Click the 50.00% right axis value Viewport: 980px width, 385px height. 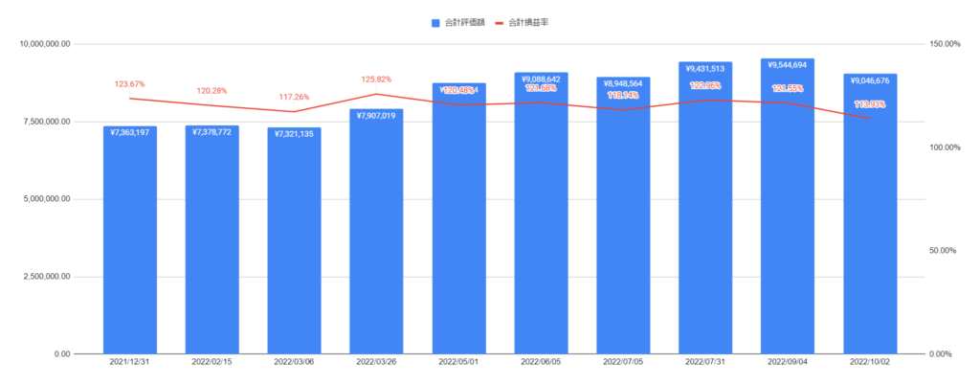[x=943, y=251]
